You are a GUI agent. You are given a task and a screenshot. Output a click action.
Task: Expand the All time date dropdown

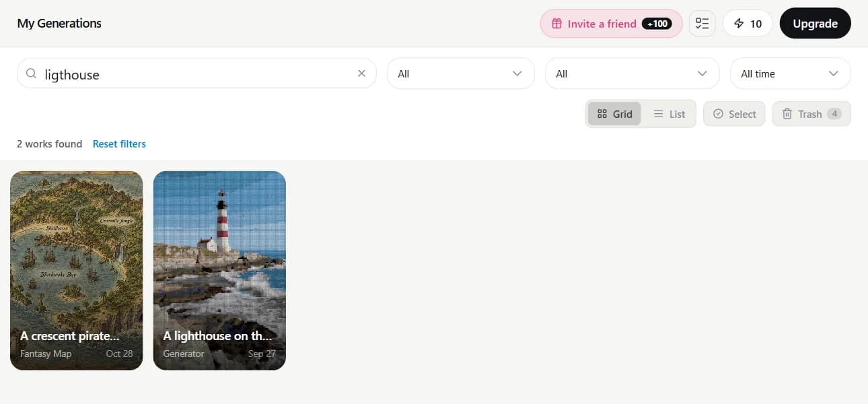[790, 73]
